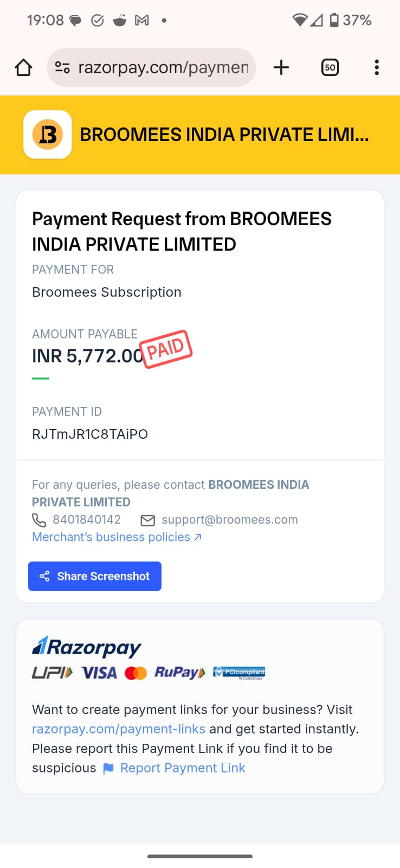Tap support@broomees.com email address
400x868 pixels.
[230, 520]
